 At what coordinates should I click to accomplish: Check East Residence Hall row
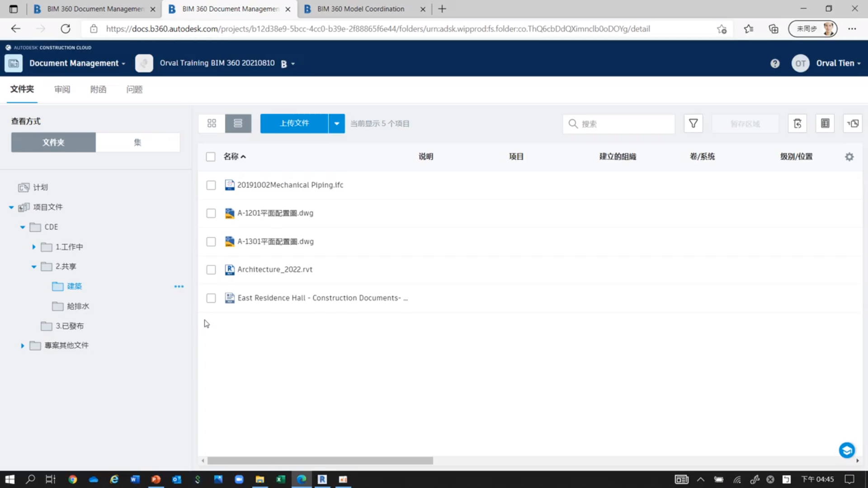point(211,298)
